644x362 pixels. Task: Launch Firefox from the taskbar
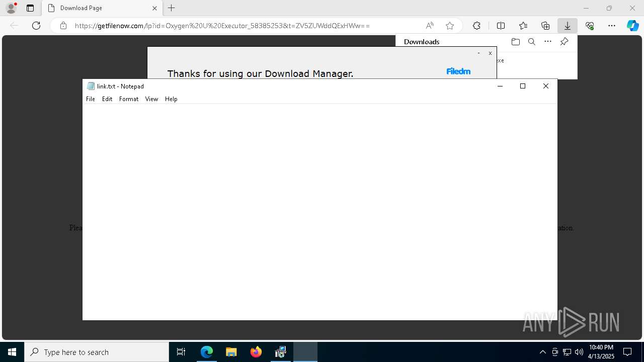(256, 352)
